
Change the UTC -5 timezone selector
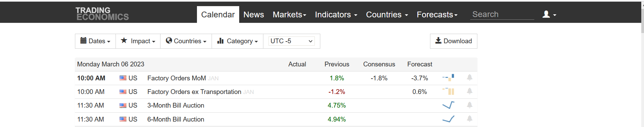[291, 41]
